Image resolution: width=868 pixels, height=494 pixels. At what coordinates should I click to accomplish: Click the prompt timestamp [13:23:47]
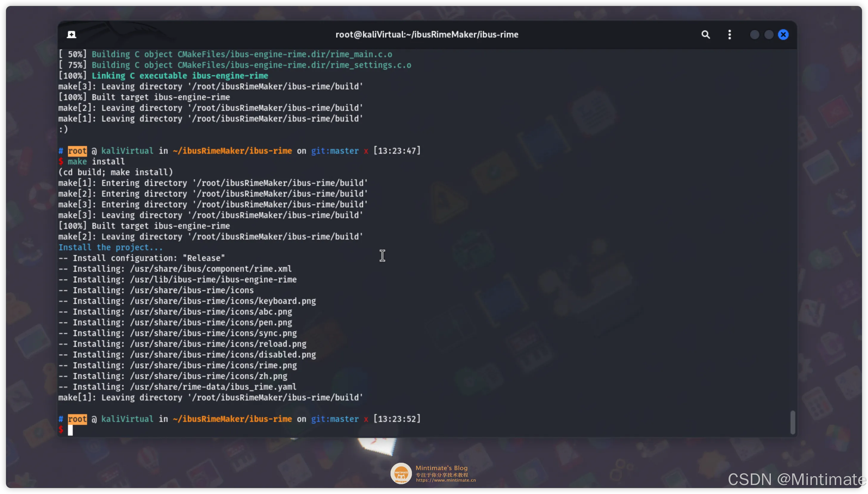click(x=397, y=151)
